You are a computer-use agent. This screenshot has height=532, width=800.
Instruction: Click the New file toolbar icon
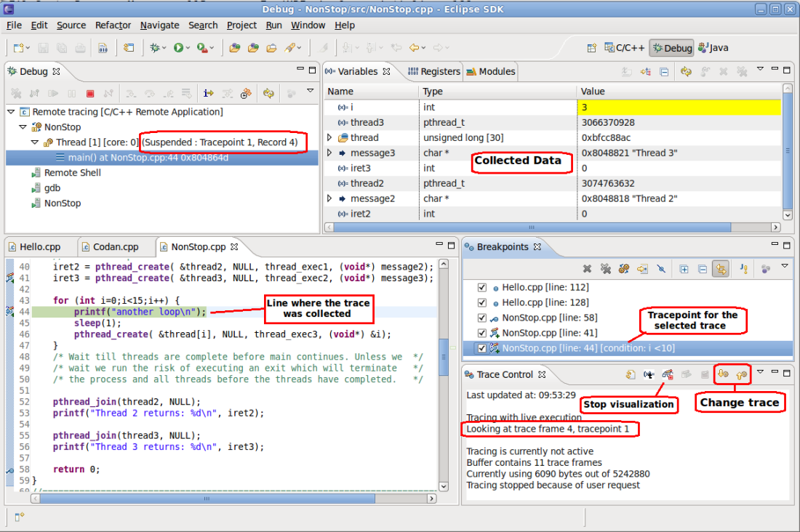[18, 48]
